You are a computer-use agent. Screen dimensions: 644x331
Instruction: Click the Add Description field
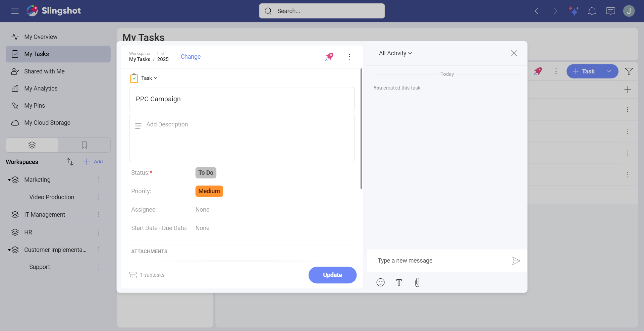242,138
